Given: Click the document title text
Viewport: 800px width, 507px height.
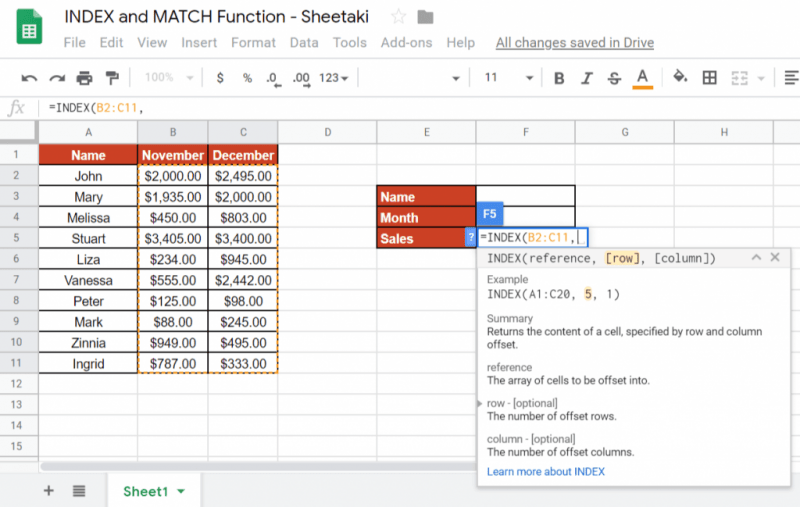Looking at the screenshot, I should coord(216,16).
